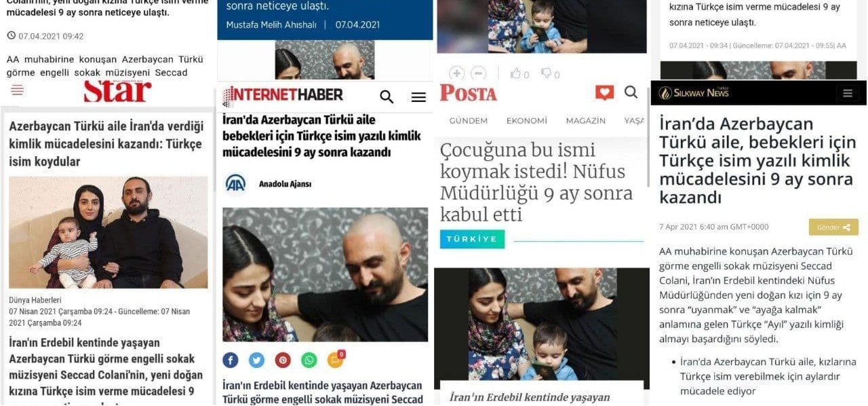Image resolution: width=868 pixels, height=406 pixels.
Task: Open Silkway News menu button
Action: coord(847,94)
